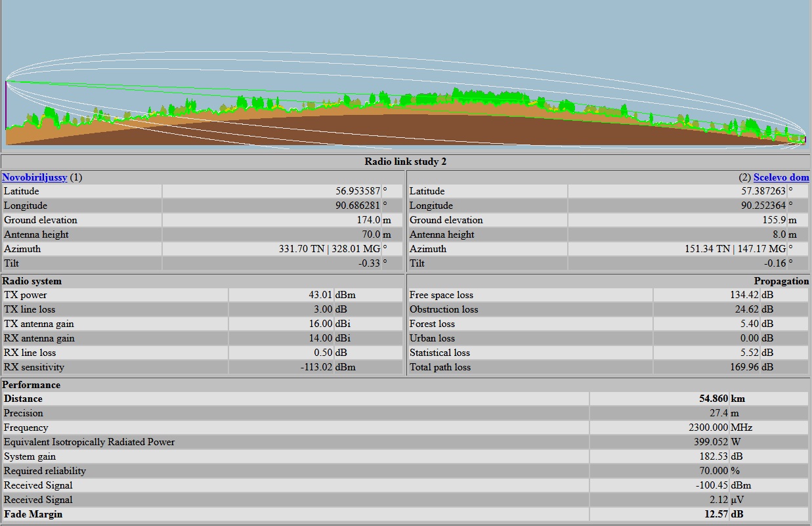
Task: Select the Total path loss value 169.96
Action: (x=744, y=367)
